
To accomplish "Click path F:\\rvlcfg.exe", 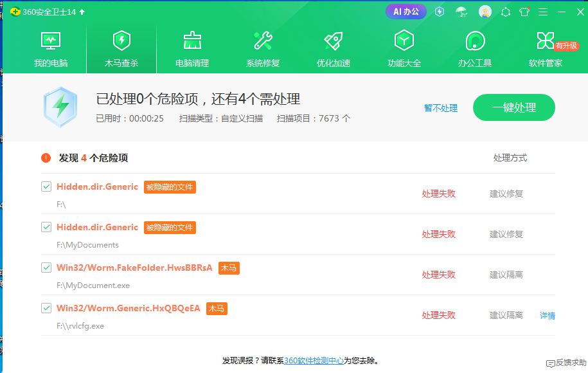I will point(80,326).
